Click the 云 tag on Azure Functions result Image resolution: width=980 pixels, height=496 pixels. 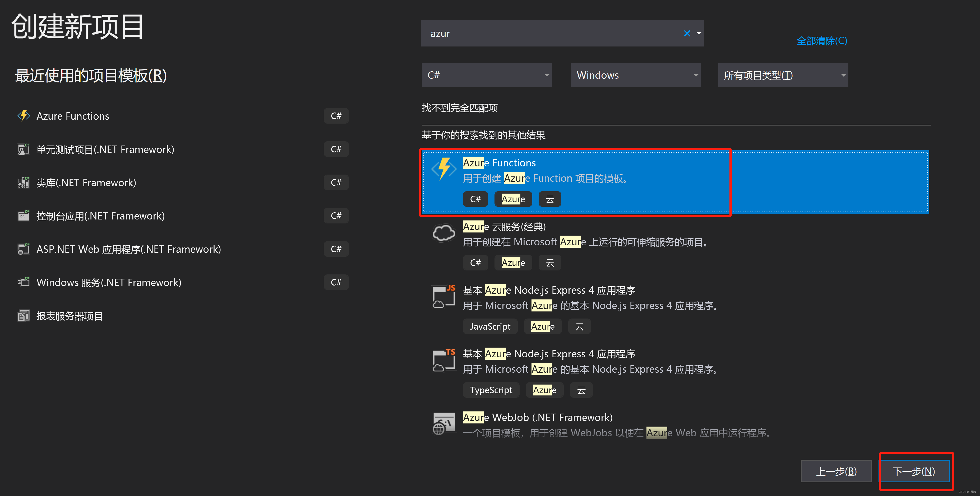(x=550, y=199)
